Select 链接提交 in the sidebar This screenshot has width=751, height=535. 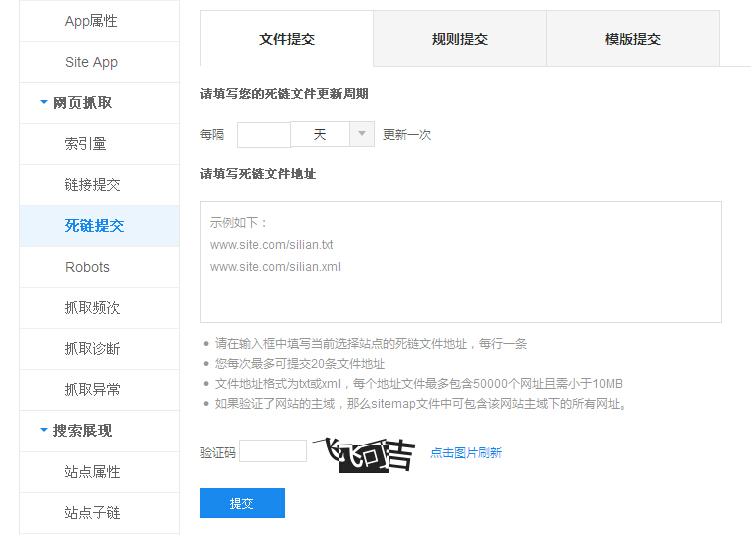(92, 185)
